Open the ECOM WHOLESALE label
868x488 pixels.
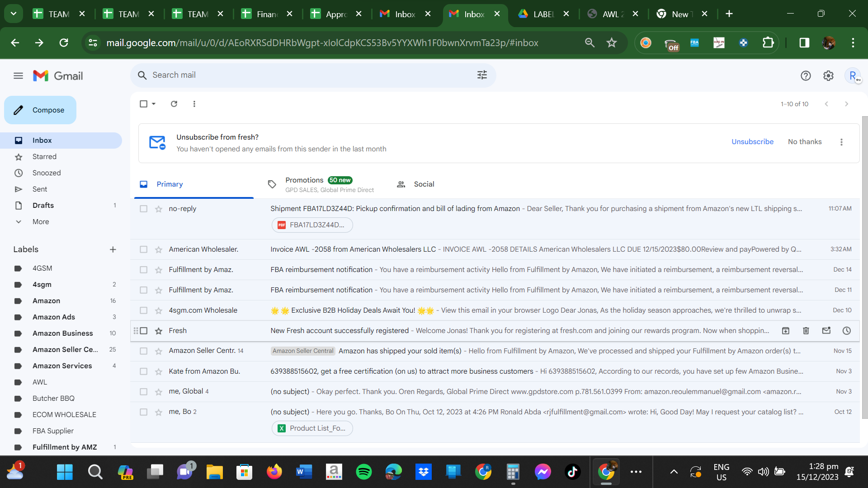click(64, 415)
